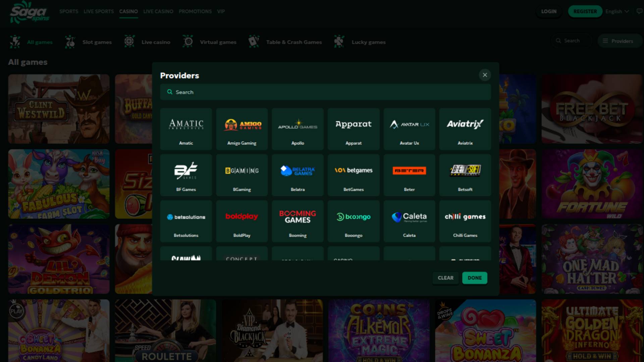Close the Providers dialog with the X
Image resolution: width=644 pixels, height=362 pixels.
point(485,75)
